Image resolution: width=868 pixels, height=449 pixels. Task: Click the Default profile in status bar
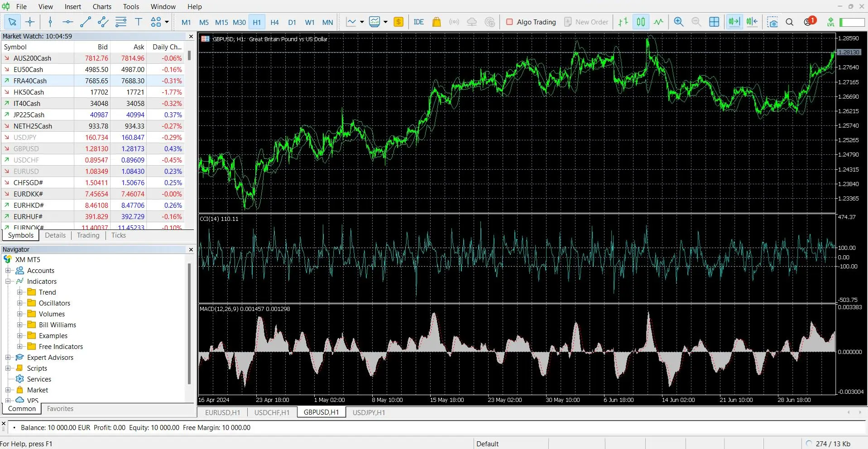pyautogui.click(x=487, y=444)
